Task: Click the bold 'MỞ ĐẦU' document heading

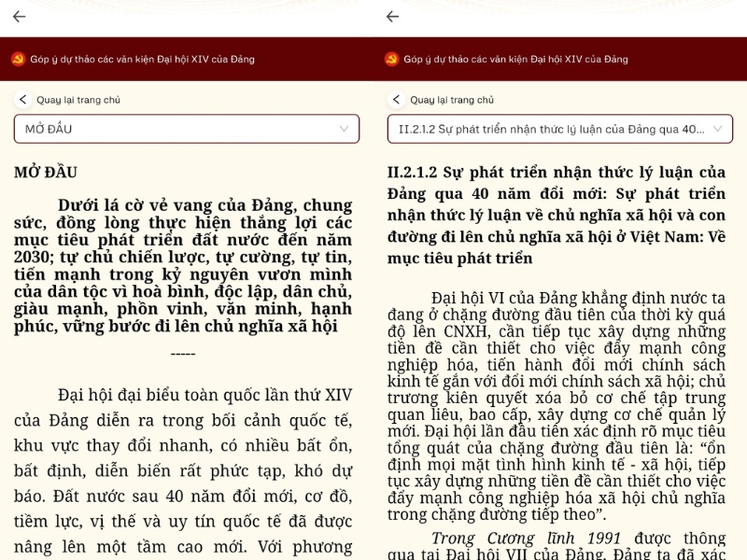Action: (46, 173)
